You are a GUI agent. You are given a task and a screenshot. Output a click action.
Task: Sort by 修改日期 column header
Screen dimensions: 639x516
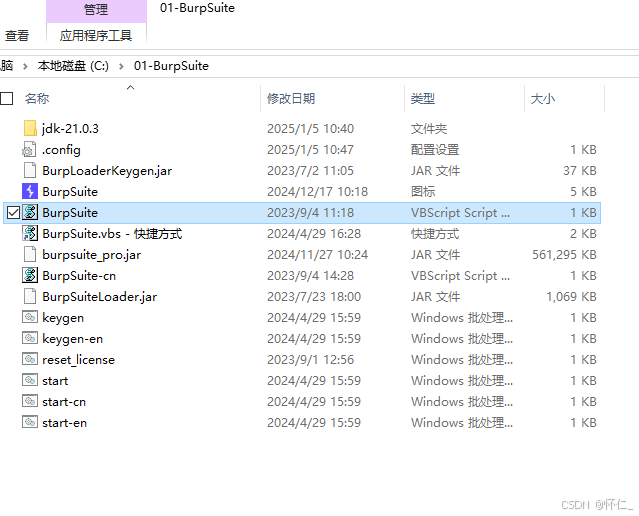click(x=291, y=99)
